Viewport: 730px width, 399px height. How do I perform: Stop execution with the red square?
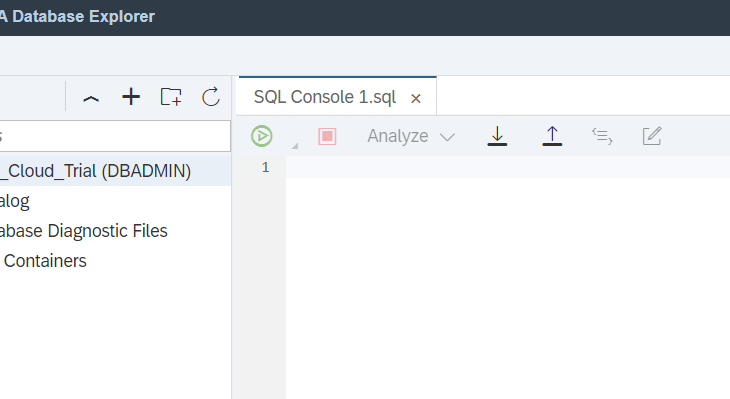(x=327, y=136)
